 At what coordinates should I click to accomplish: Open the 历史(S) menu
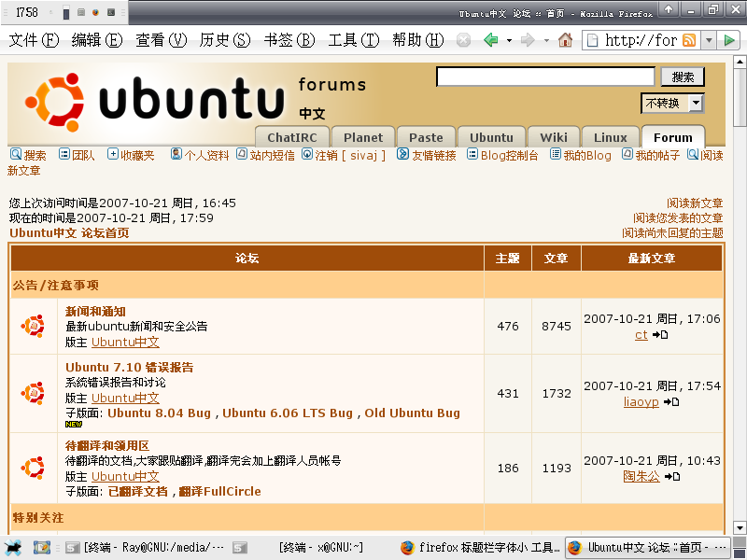(225, 40)
